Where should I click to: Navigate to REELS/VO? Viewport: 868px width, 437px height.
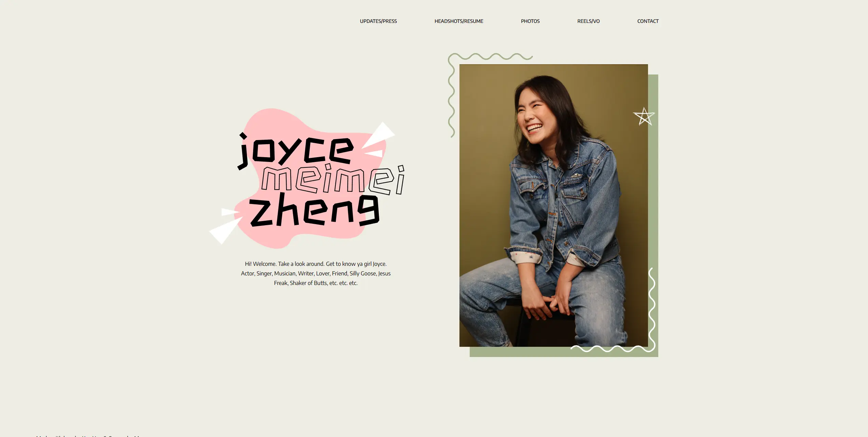tap(588, 21)
